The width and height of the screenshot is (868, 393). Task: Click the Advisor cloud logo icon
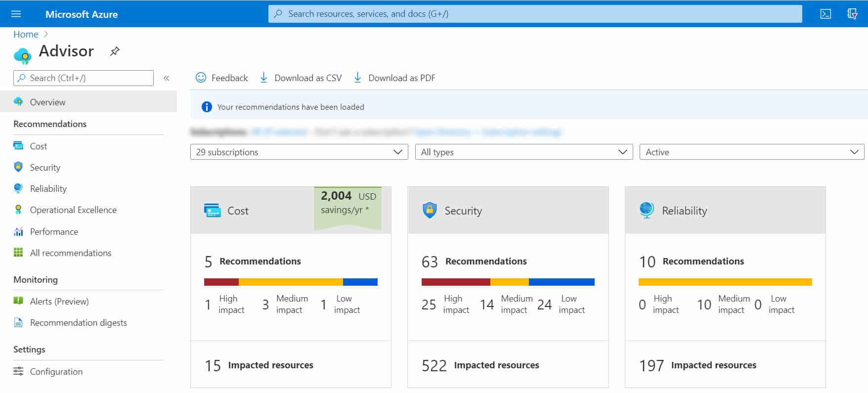pos(23,56)
